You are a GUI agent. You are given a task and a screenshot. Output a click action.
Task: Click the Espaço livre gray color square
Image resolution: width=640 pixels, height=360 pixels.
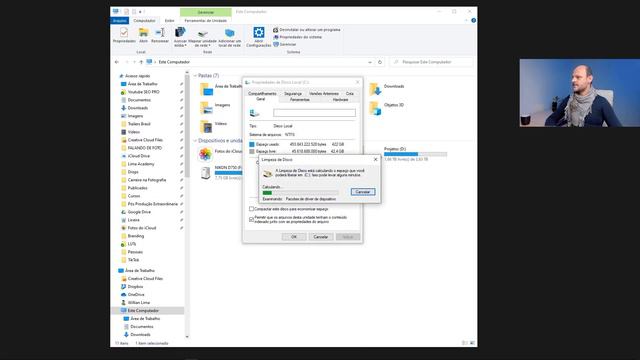click(x=252, y=151)
